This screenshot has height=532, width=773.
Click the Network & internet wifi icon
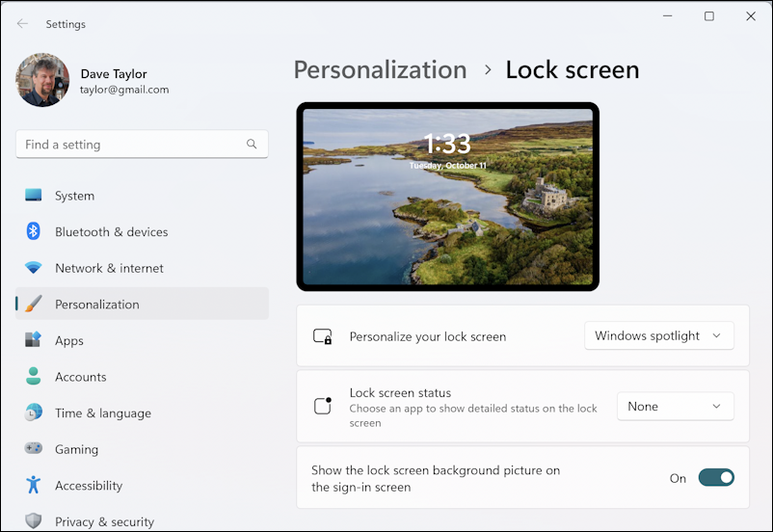[x=34, y=268]
